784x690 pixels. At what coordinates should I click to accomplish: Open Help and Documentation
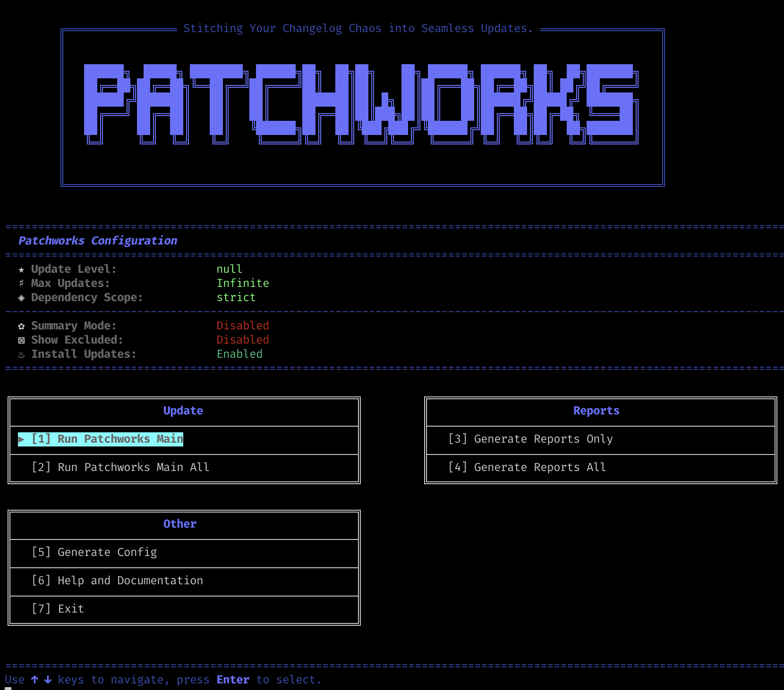click(x=130, y=581)
